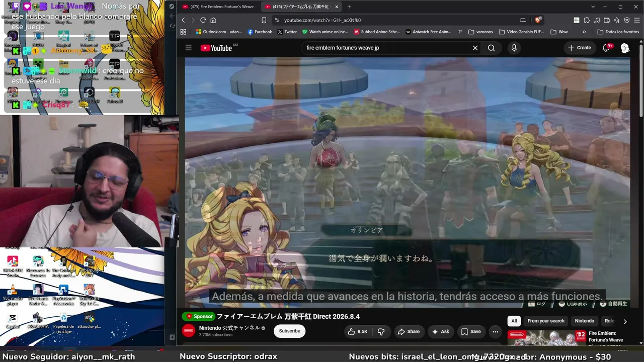This screenshot has height=362, width=644.
Task: Select the Nintendo filter chip
Action: click(585, 321)
